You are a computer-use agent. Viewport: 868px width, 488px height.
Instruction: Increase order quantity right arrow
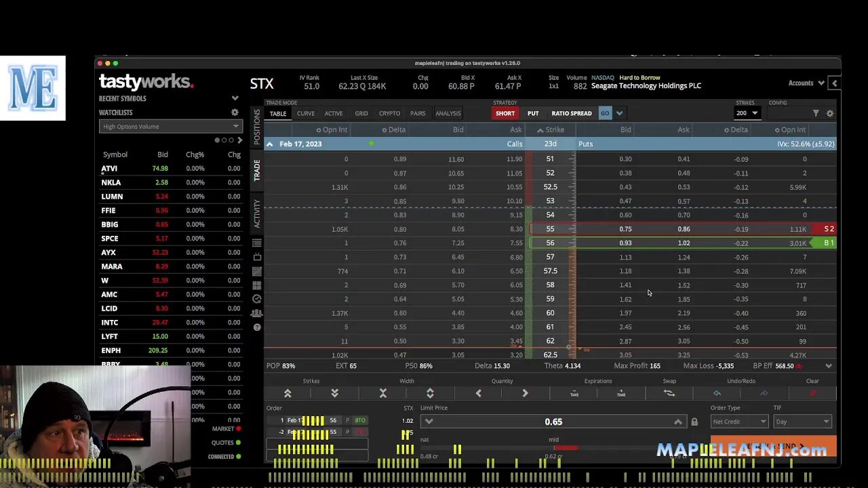[x=525, y=393]
